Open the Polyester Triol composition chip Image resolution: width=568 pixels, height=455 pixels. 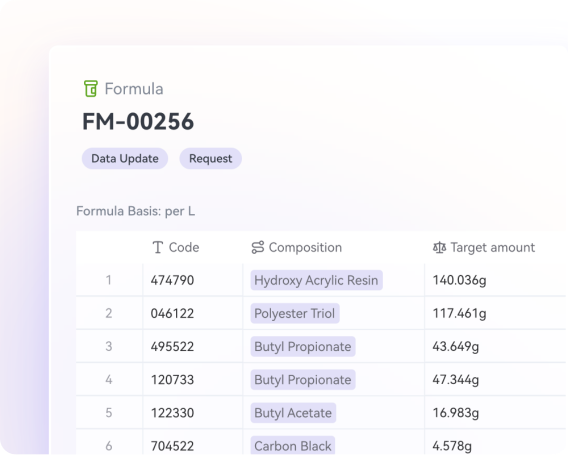[295, 313]
